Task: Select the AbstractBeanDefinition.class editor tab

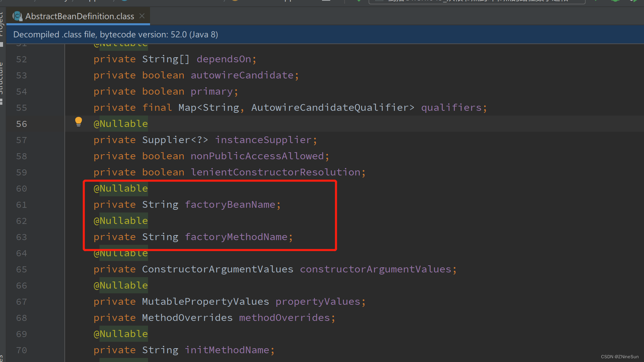Action: coord(78,16)
